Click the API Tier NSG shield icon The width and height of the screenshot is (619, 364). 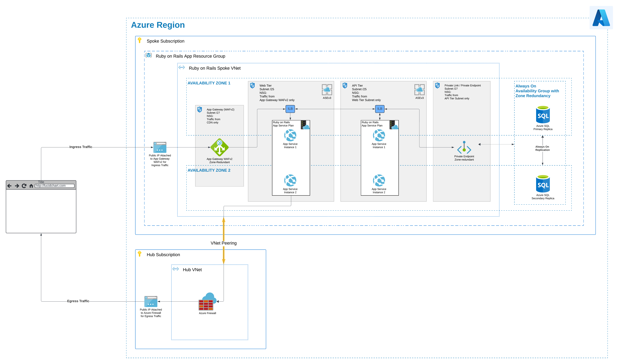coord(345,86)
